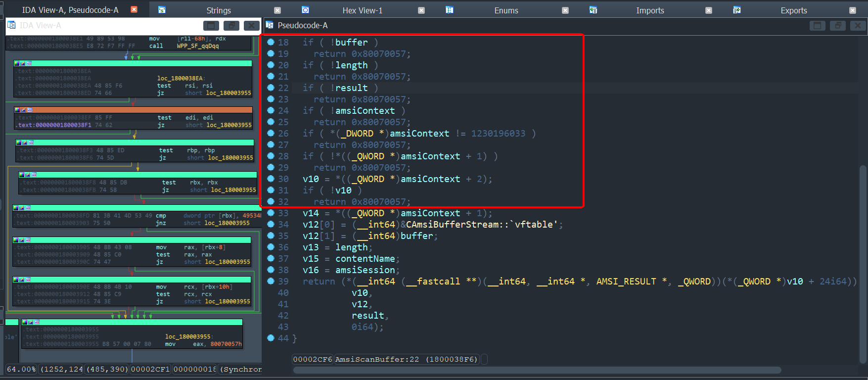The image size is (868, 380).
Task: Click the Strings tab icon
Action: click(x=162, y=10)
